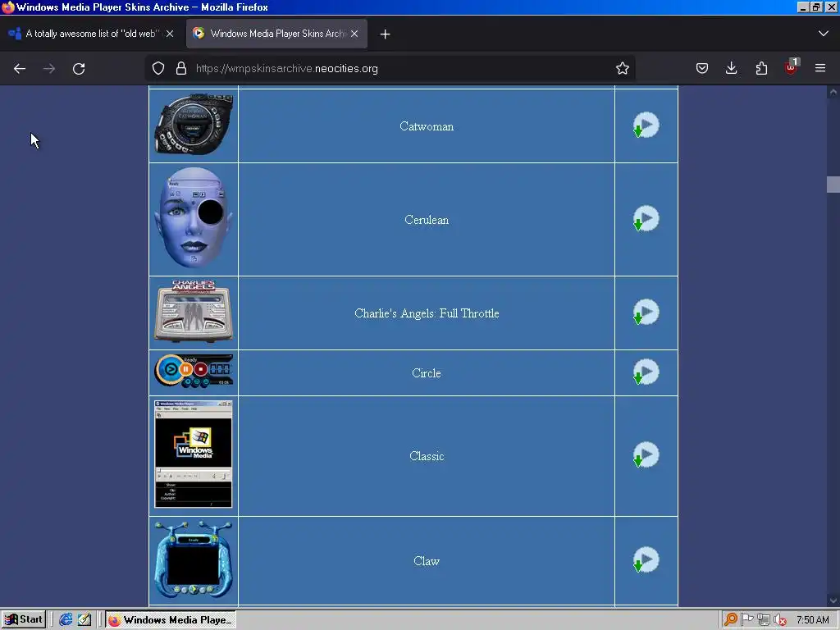The image size is (840, 630).
Task: Open the Catwoman skin thumbnail
Action: (x=194, y=125)
